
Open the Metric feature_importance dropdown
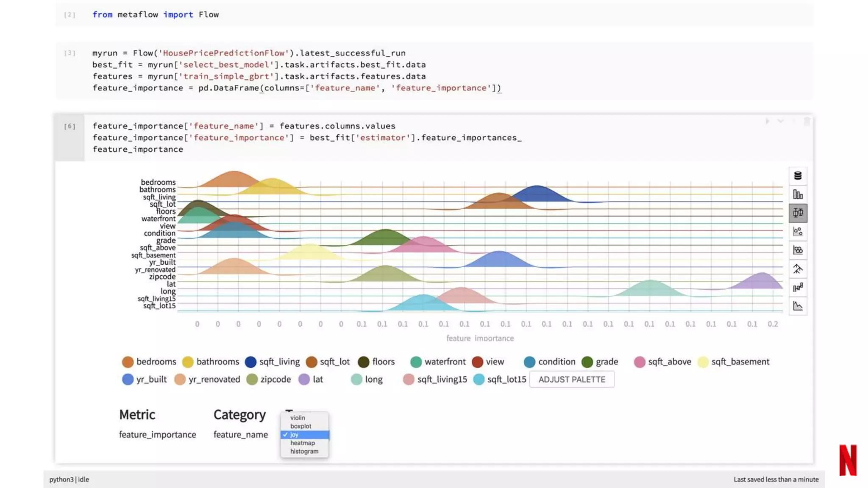157,435
